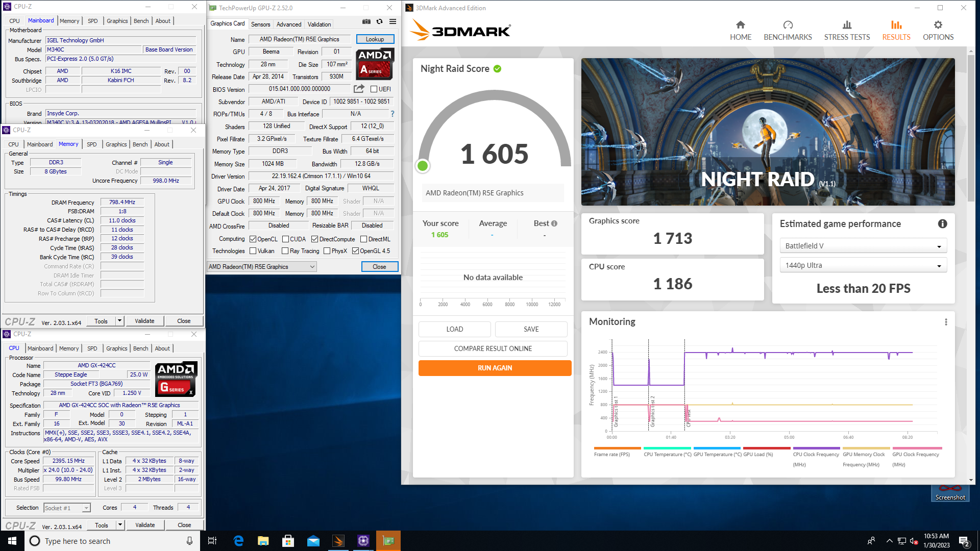Toggle the DirectCompute checkbox

pos(314,239)
